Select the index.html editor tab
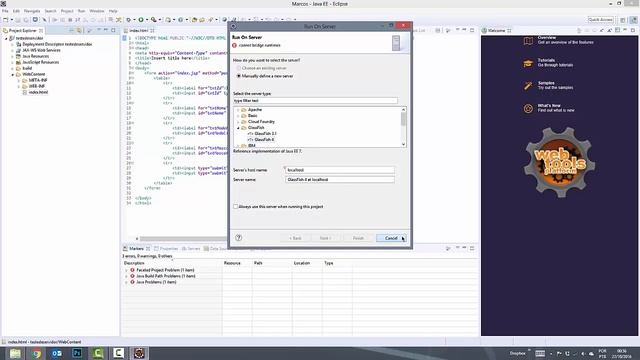The width and height of the screenshot is (640, 360). coord(139,31)
